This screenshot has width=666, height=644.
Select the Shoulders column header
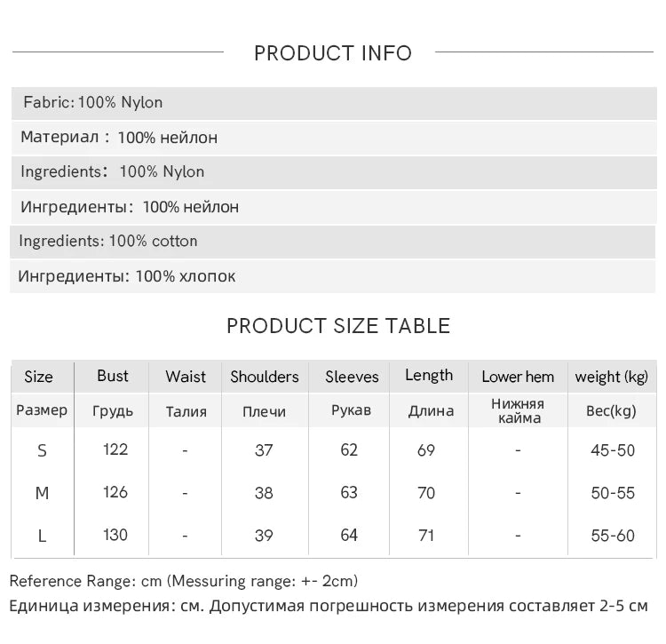click(x=265, y=377)
